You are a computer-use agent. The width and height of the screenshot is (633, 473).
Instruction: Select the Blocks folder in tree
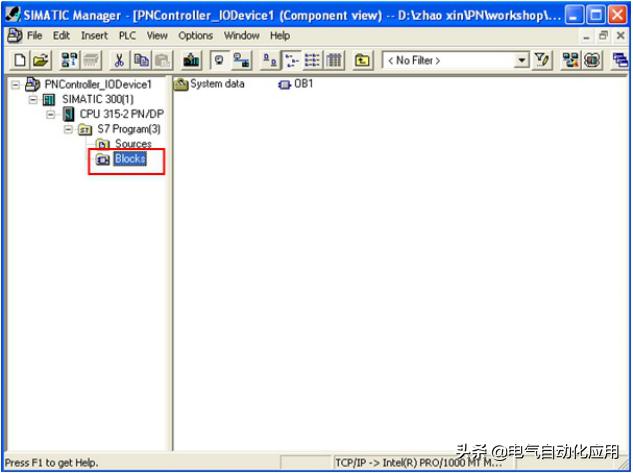[130, 159]
